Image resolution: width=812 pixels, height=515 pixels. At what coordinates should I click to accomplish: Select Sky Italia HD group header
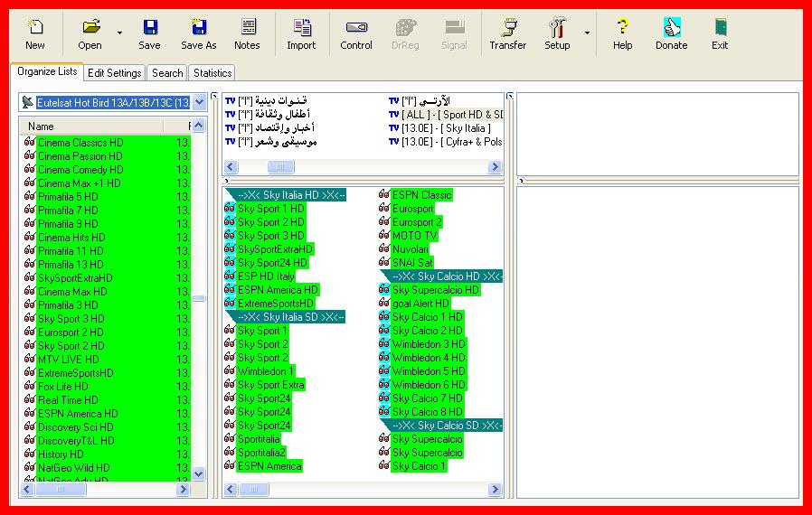click(x=291, y=195)
